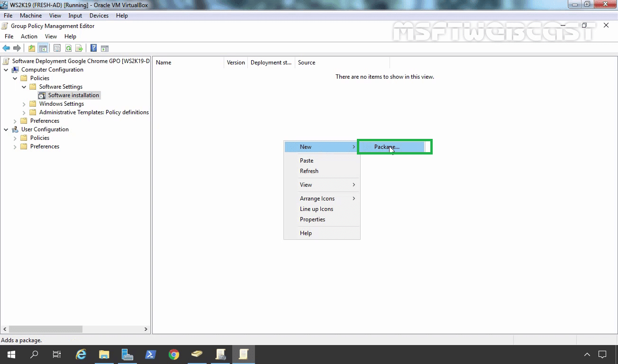Click the Task View taskbar icon

tap(57, 354)
